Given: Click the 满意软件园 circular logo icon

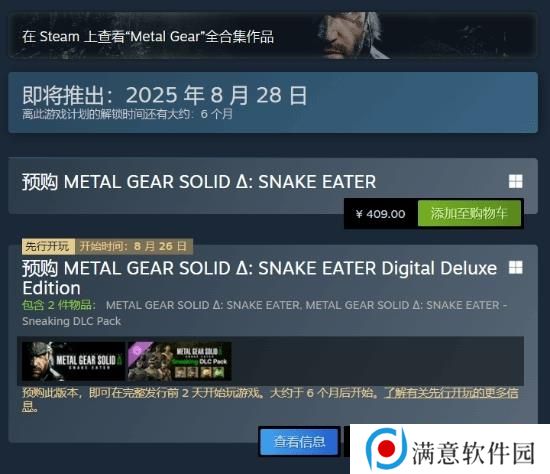Looking at the screenshot, I should pos(387,448).
